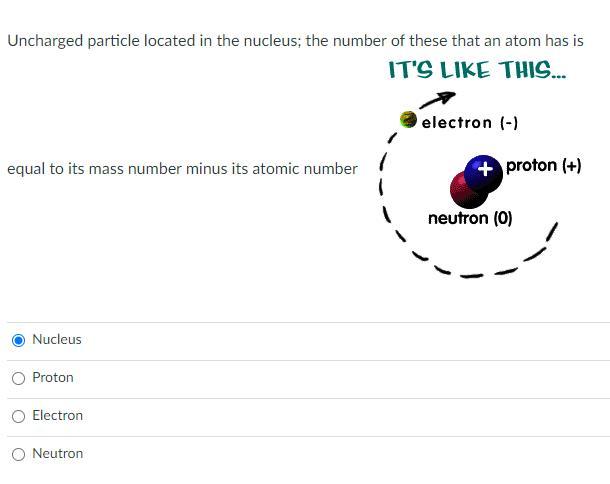Mark the Neutron radio button
Screen dimensions: 610x484
pos(18,454)
